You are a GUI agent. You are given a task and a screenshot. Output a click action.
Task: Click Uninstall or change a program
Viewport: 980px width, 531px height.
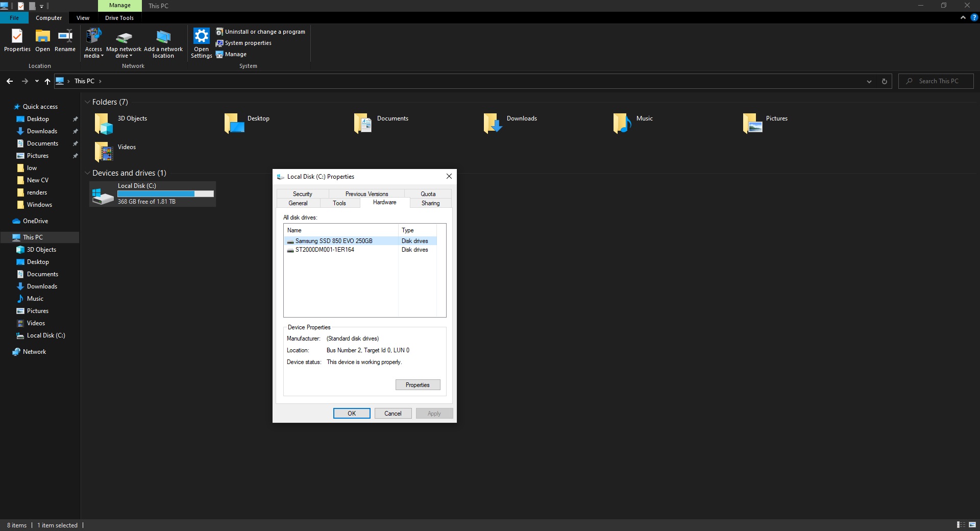click(261, 32)
